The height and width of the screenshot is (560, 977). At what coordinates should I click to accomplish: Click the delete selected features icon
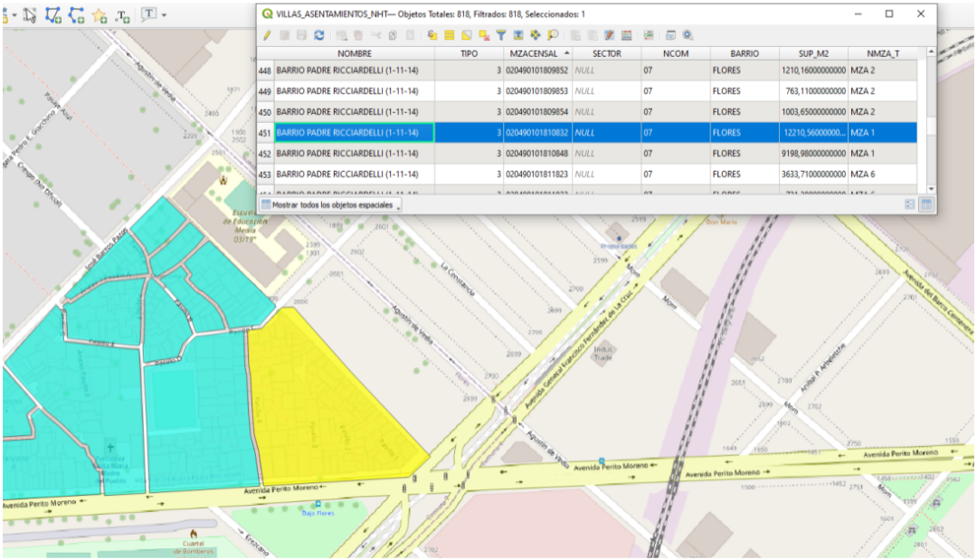point(357,35)
